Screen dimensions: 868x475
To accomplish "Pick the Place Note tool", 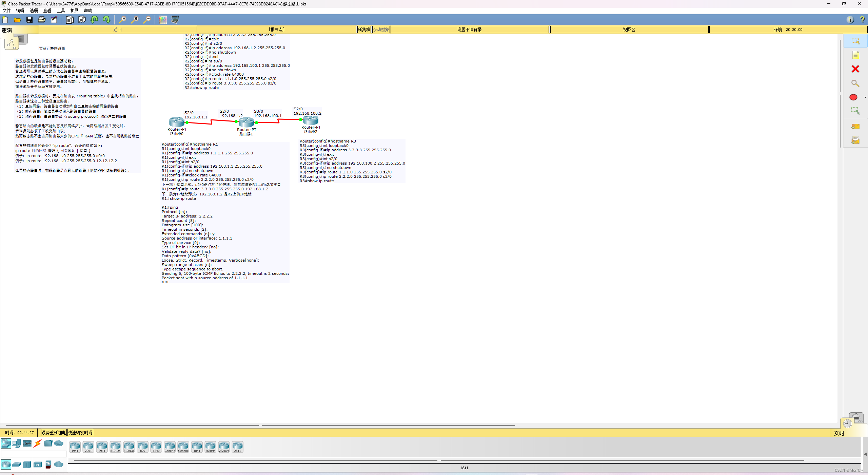I will 855,55.
